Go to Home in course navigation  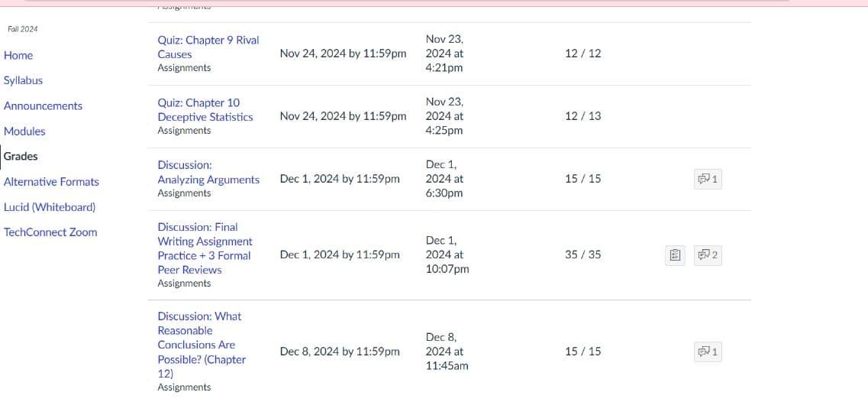pos(18,56)
